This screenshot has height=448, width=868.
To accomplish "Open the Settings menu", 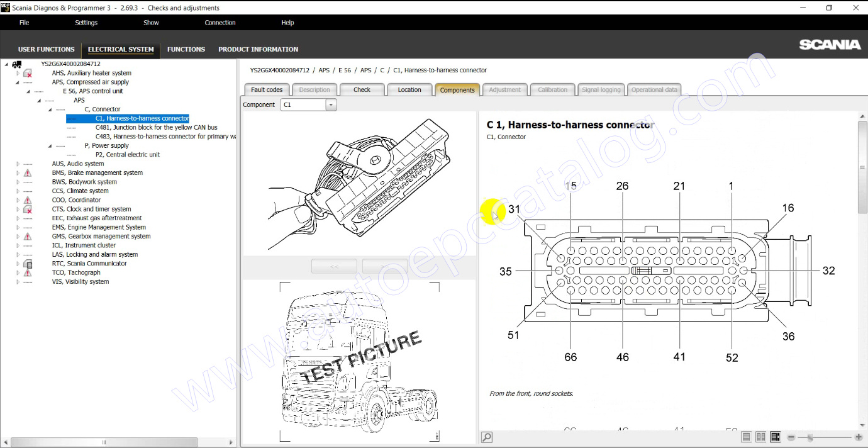I will [x=86, y=23].
